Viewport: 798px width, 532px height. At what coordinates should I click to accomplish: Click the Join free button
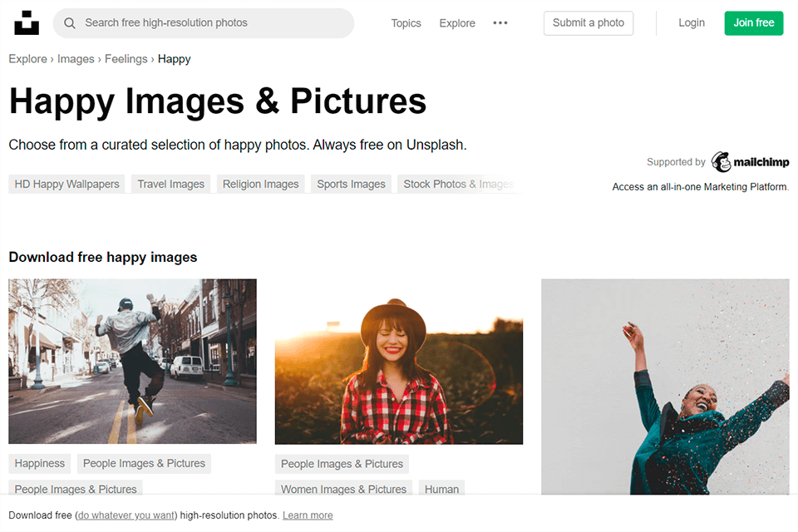click(753, 22)
